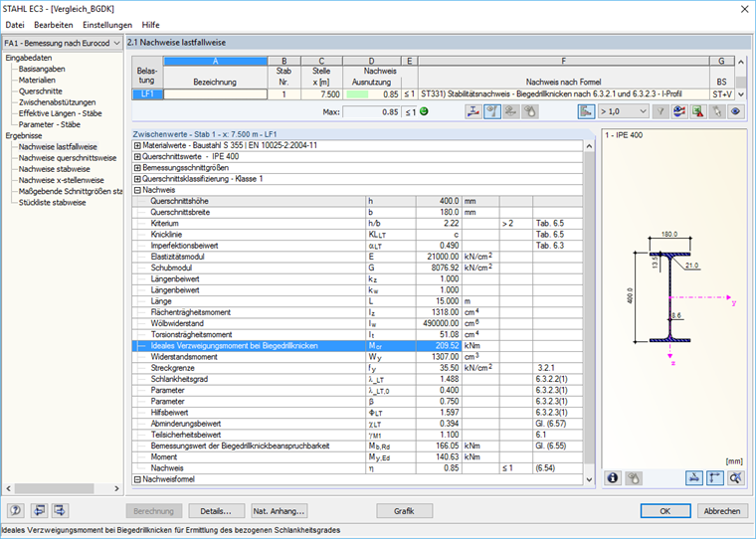Screen dimensions: 756x539
Task: Select 'Nachweise x-stellenweise' tree item
Action: (x=62, y=180)
